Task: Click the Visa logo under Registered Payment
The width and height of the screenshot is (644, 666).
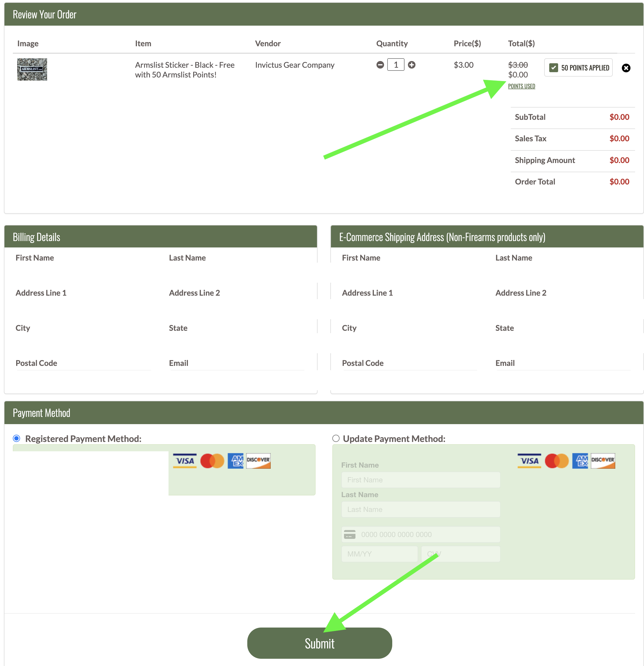Action: tap(185, 461)
